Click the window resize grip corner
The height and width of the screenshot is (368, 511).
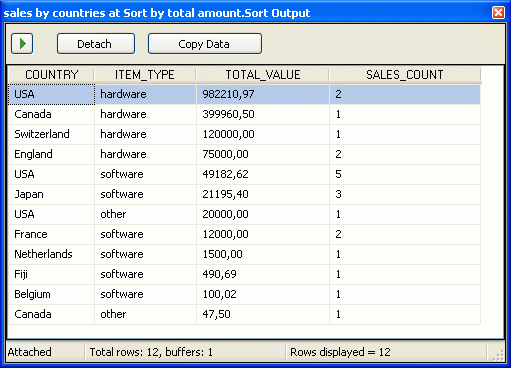pos(498,355)
